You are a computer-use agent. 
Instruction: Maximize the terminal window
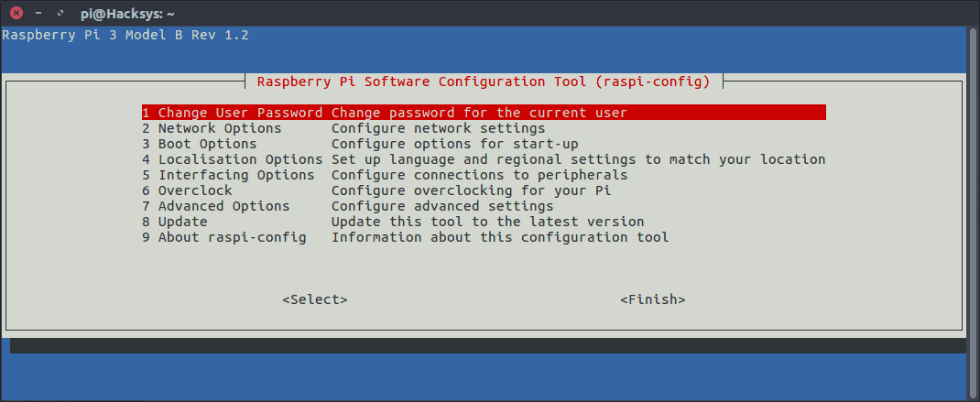(60, 14)
